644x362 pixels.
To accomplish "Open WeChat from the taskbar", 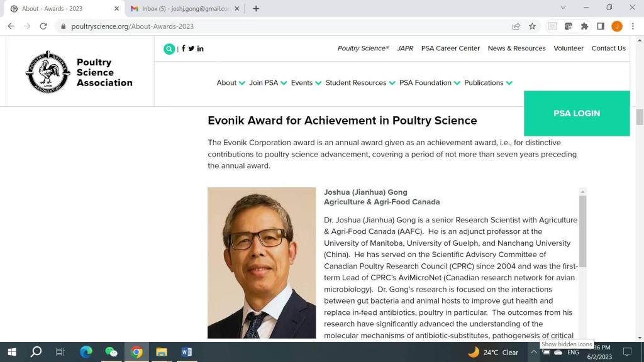I will pos(111,352).
